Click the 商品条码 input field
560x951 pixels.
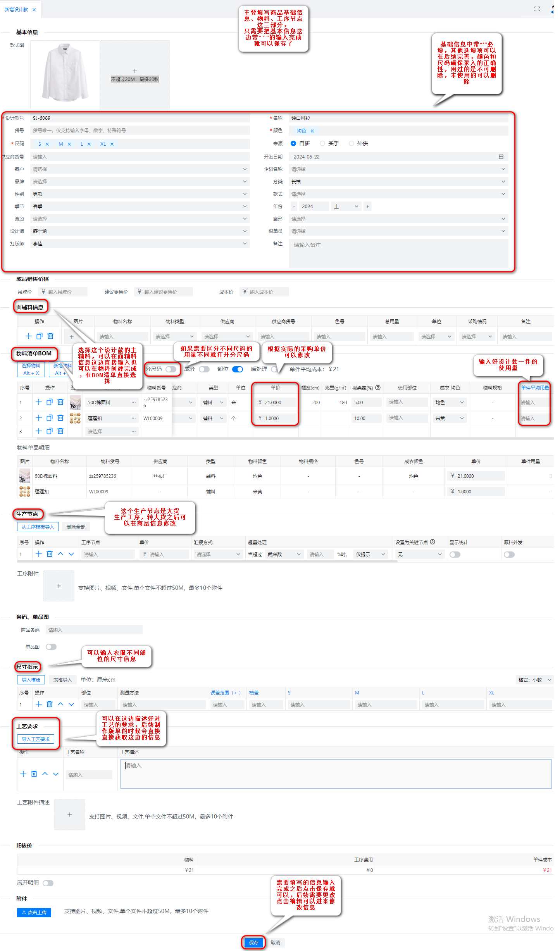coord(94,630)
